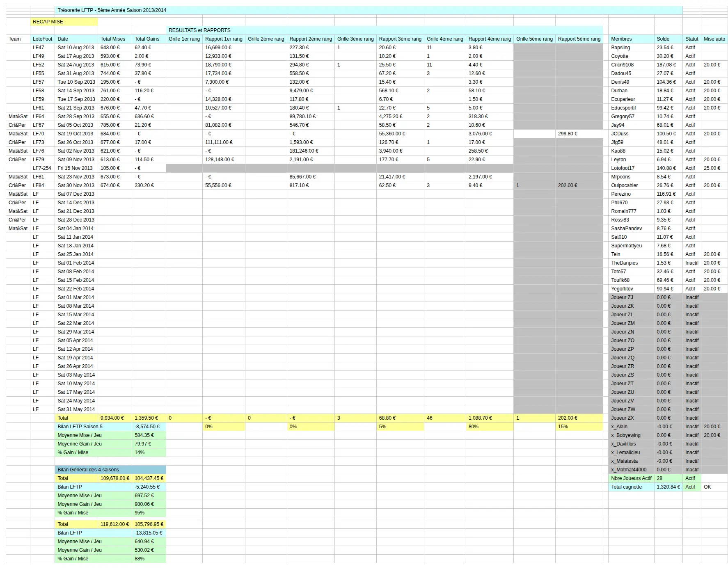Select the '-5,240.55 €' bilan cell

149,487
